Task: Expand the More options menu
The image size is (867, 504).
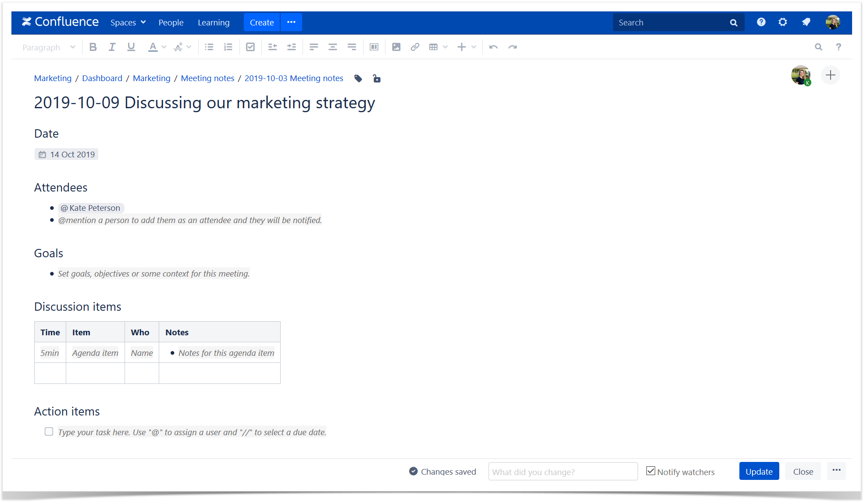Action: point(837,471)
